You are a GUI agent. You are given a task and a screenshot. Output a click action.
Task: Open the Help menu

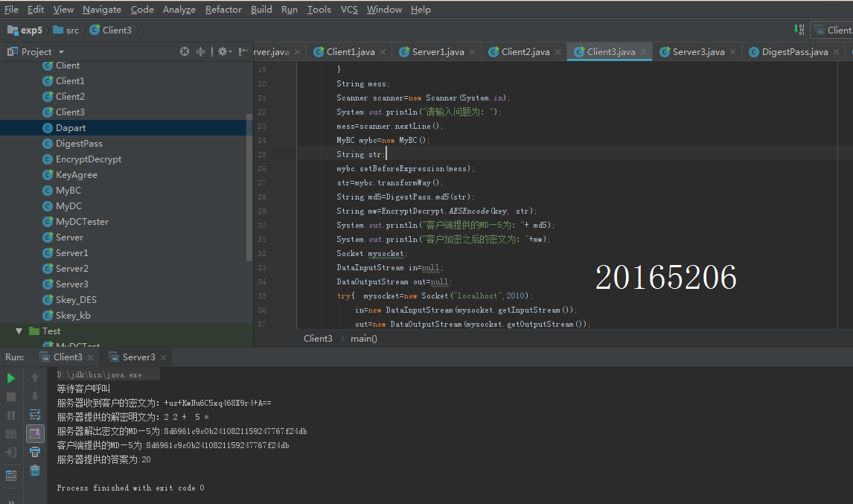421,9
